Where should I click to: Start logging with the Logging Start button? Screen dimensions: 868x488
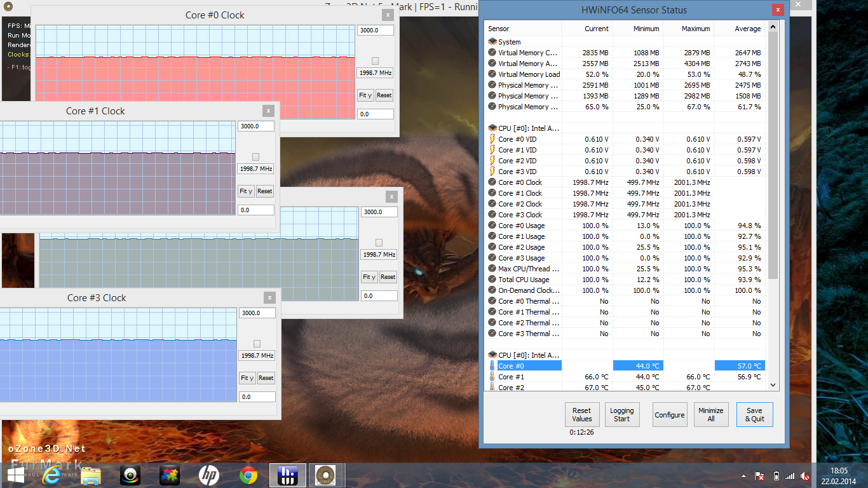pos(622,415)
